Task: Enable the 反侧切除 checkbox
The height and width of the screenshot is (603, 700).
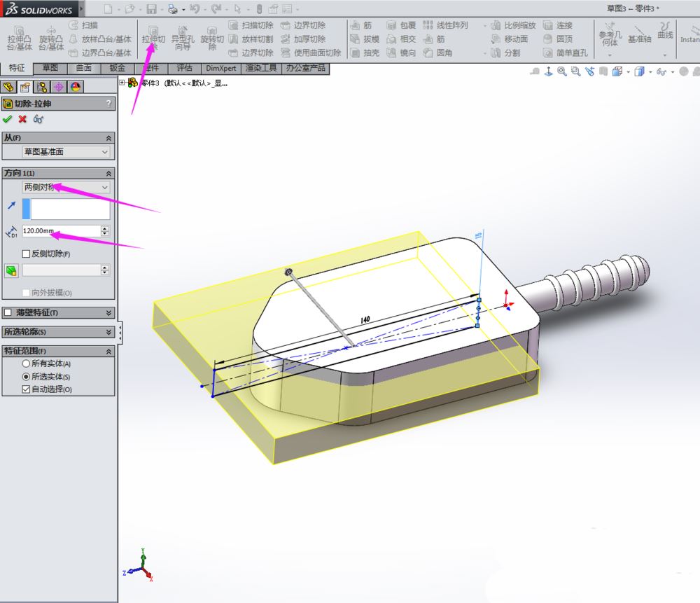Action: click(27, 254)
